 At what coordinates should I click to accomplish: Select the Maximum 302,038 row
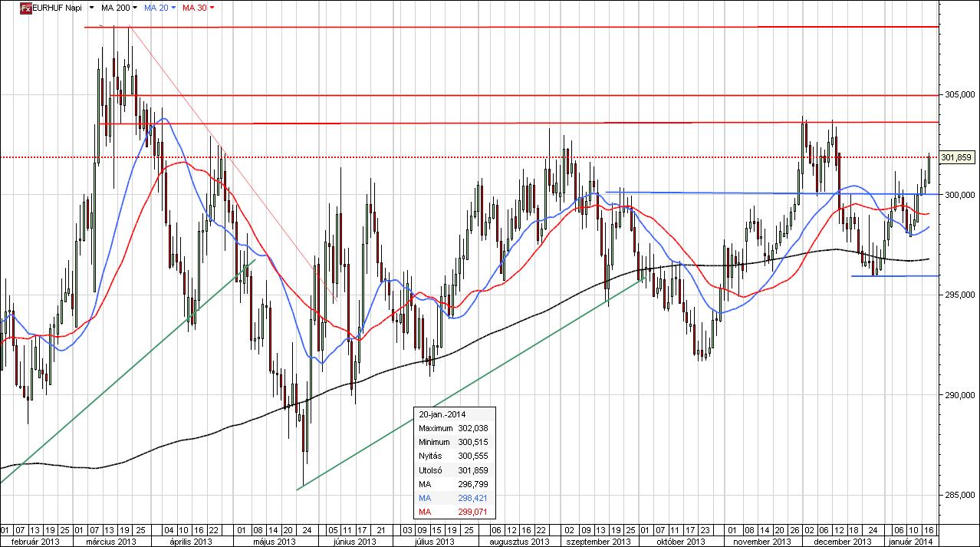point(453,428)
